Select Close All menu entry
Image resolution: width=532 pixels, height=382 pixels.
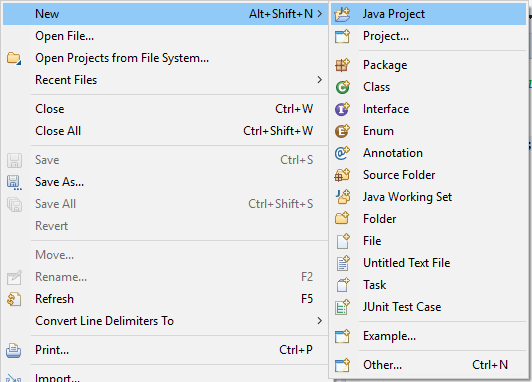pyautogui.click(x=165, y=131)
